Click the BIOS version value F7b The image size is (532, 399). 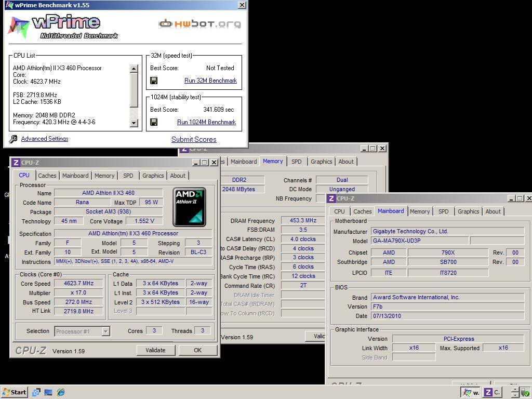click(447, 307)
